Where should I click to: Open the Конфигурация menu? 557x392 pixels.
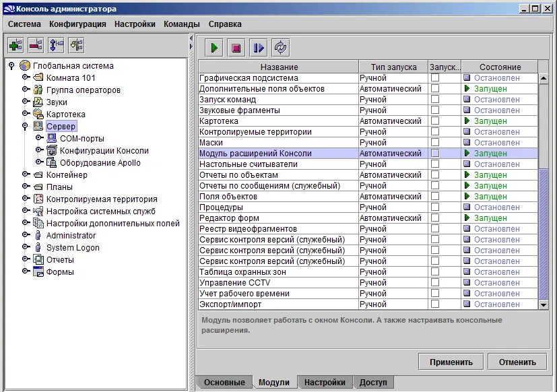pos(77,24)
